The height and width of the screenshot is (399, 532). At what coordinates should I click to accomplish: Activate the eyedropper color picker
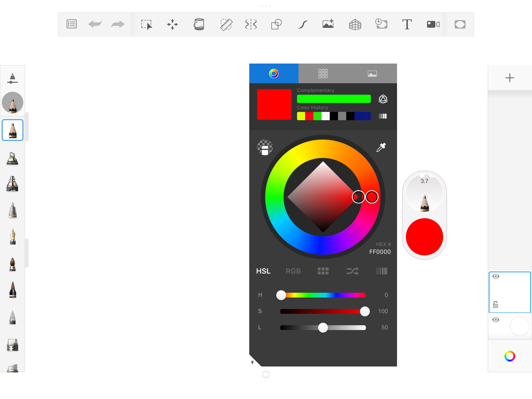[x=381, y=147]
